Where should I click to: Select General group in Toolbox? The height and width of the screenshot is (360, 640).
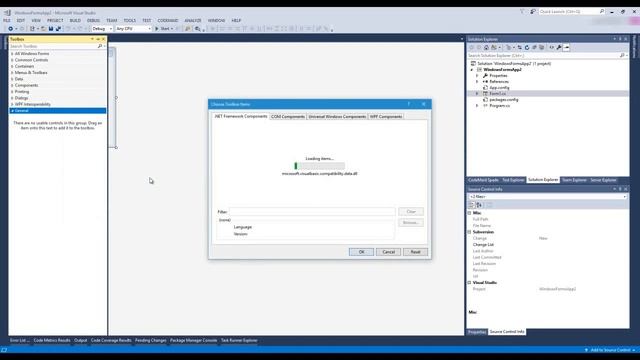point(58,111)
